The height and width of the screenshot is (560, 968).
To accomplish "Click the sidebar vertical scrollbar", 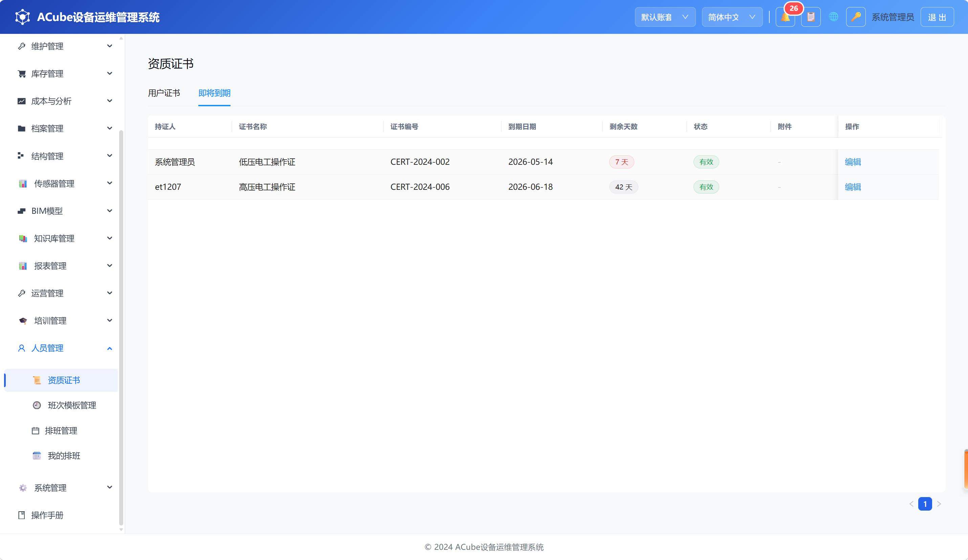I will coord(121,327).
